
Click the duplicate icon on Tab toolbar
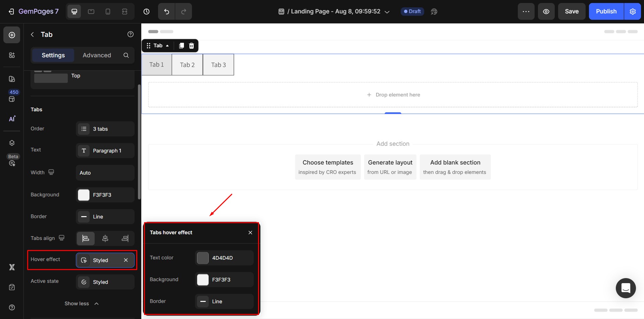pos(181,46)
